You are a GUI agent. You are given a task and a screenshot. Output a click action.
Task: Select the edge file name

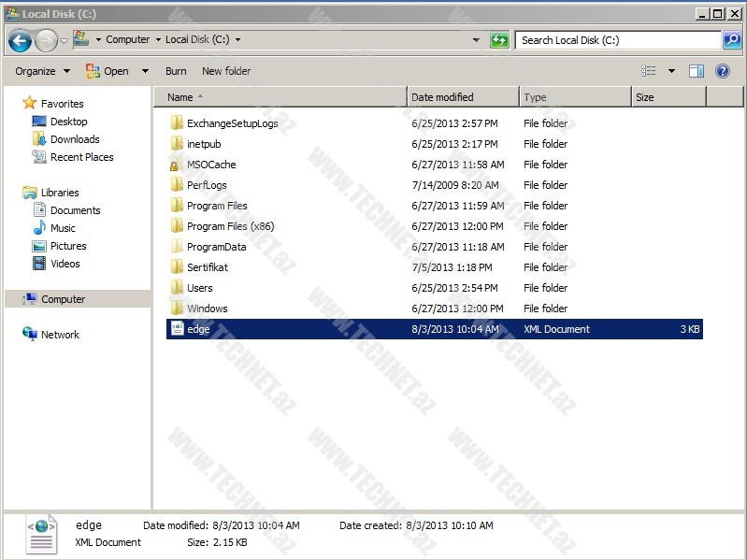(198, 329)
